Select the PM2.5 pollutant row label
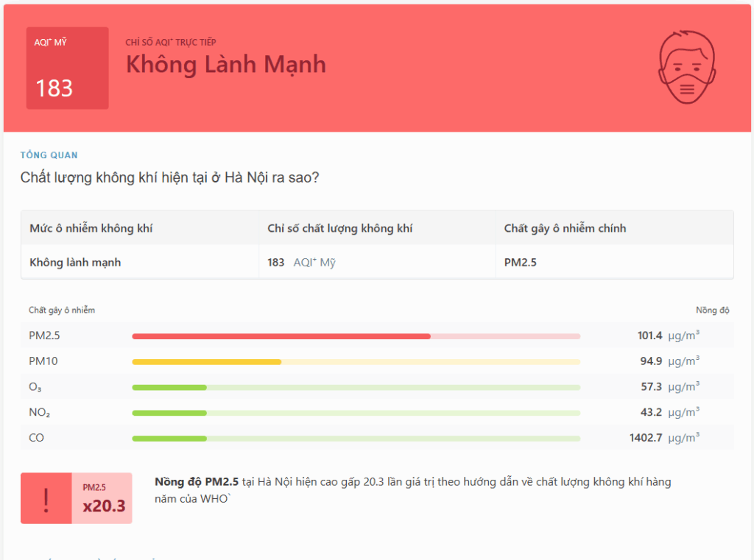Viewport: 754px width, 560px height. click(x=41, y=336)
